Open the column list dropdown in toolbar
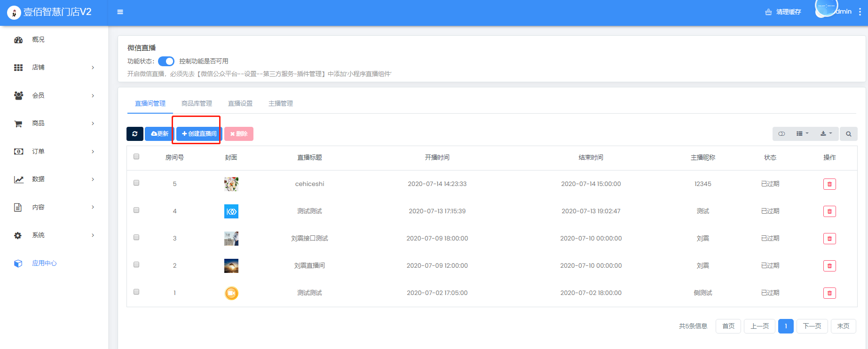The image size is (868, 349). [x=802, y=134]
